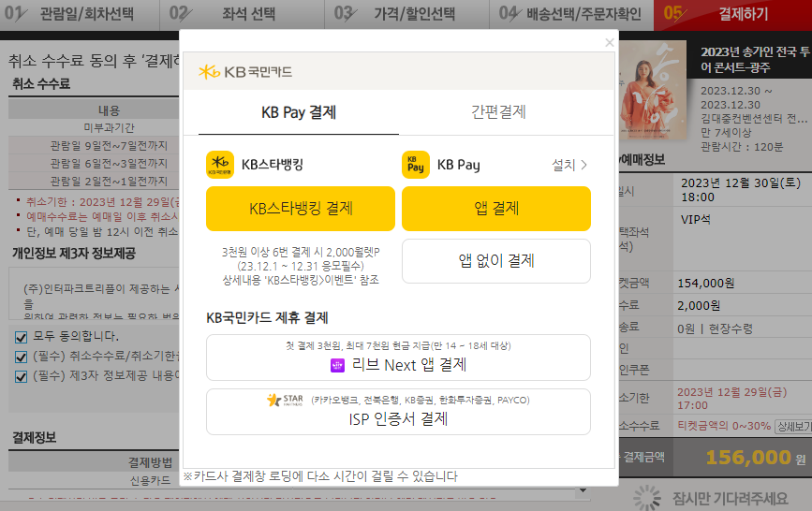812x511 pixels.
Task: Click the KB스타뱅킹 월렛P event notice text
Action: [x=301, y=266]
